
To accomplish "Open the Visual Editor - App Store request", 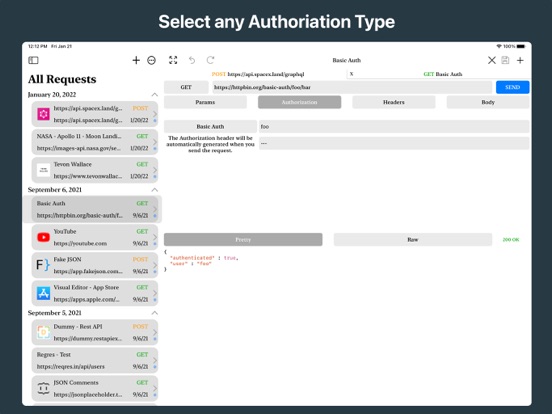I will coord(95,293).
